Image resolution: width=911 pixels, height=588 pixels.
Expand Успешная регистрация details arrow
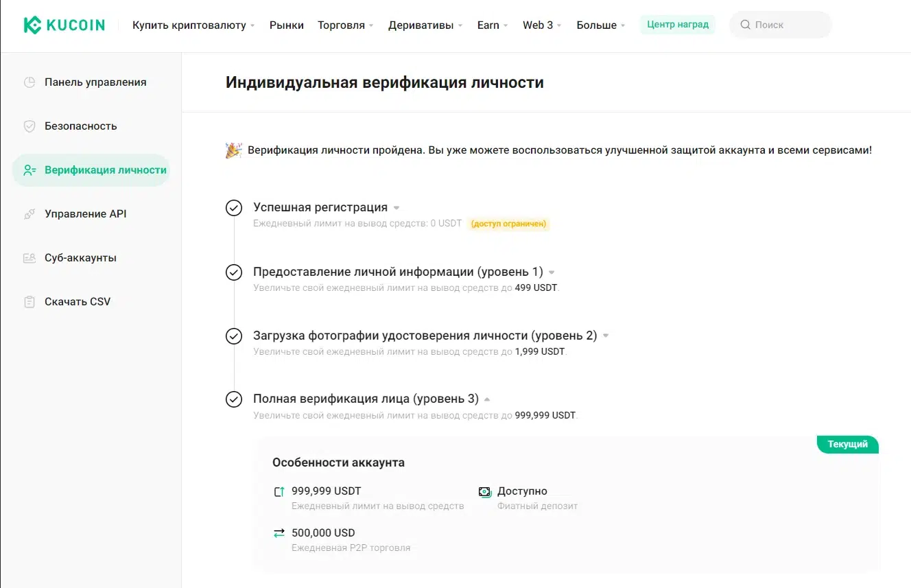coord(397,208)
